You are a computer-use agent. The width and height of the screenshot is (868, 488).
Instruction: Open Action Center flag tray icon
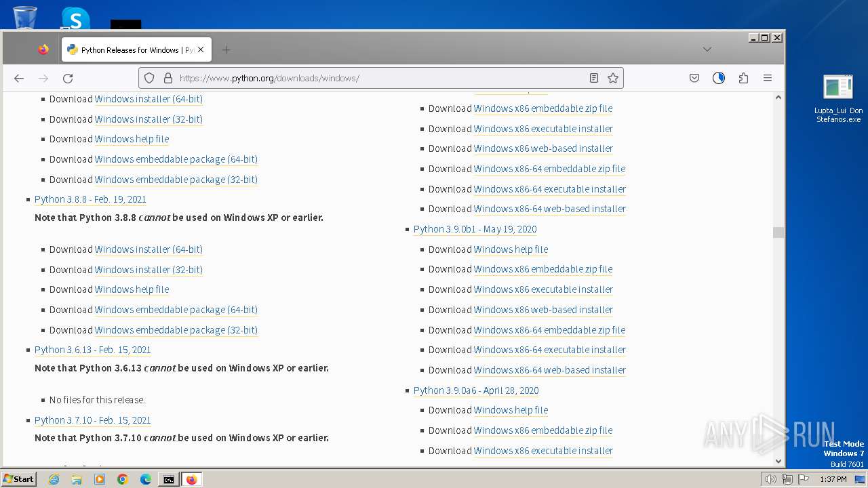point(804,479)
